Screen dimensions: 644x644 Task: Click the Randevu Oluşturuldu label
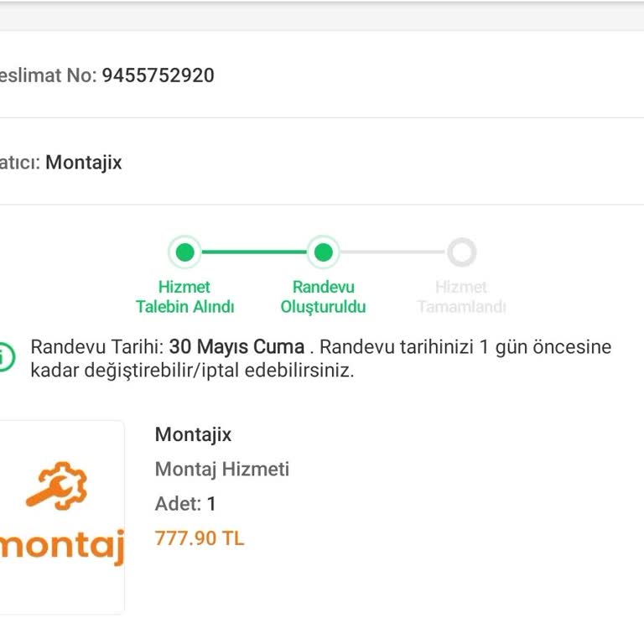[323, 297]
